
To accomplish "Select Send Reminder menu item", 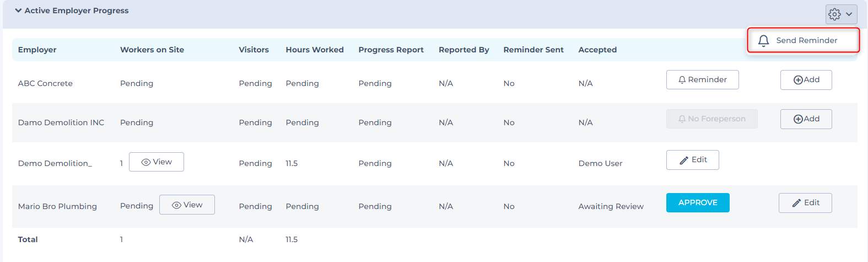I will coord(806,40).
